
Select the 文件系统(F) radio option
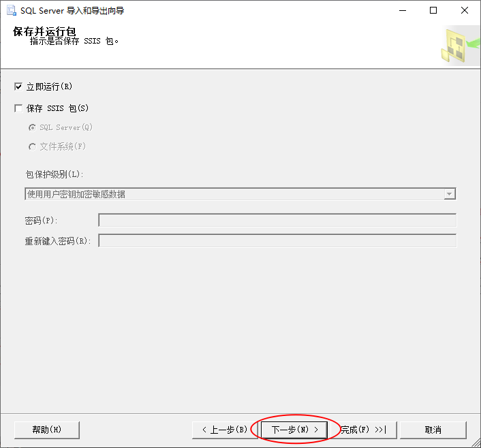coord(32,147)
